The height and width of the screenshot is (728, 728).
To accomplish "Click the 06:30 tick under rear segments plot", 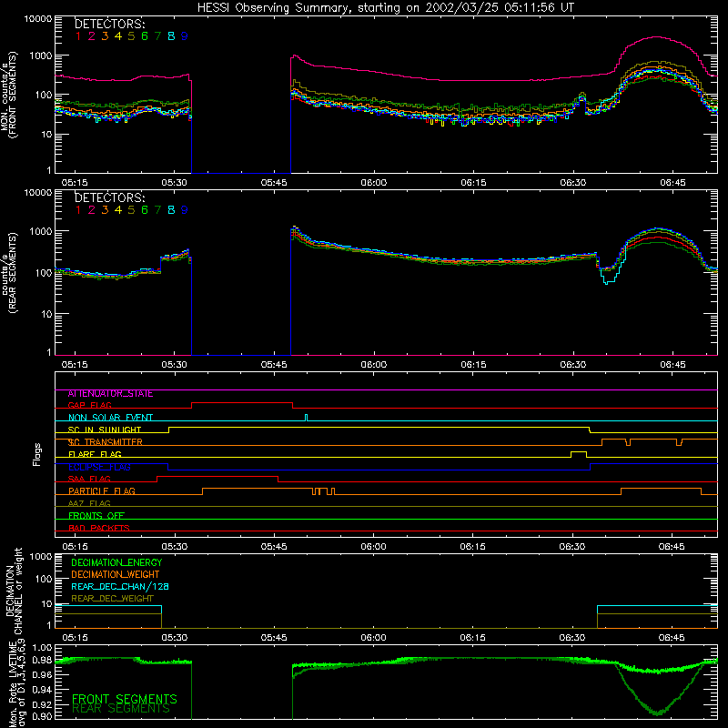I will [573, 365].
